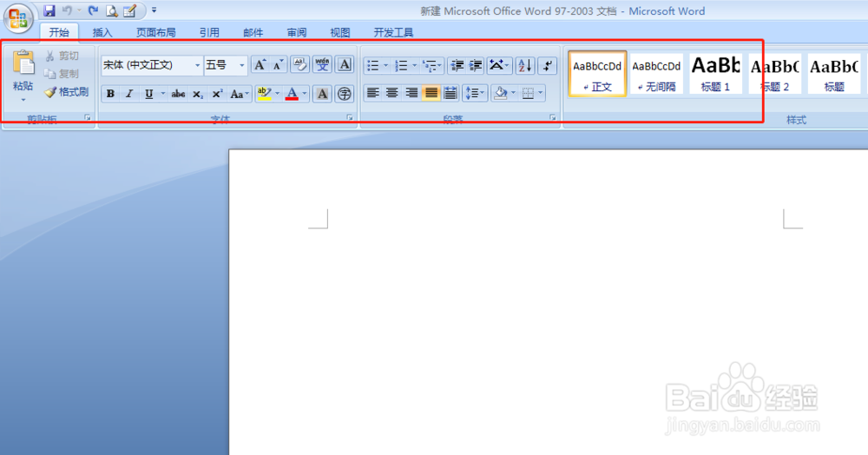The image size is (868, 455).
Task: Toggle subscript
Action: [198, 94]
